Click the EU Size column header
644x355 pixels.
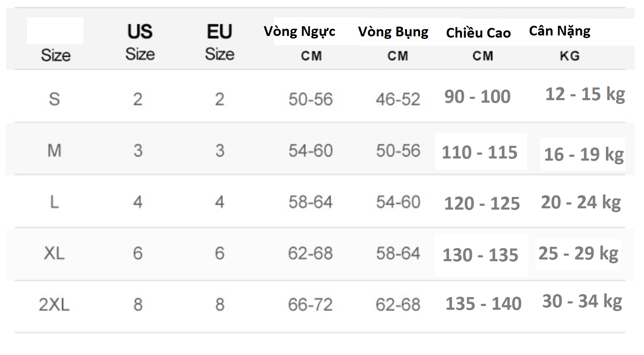coord(220,42)
